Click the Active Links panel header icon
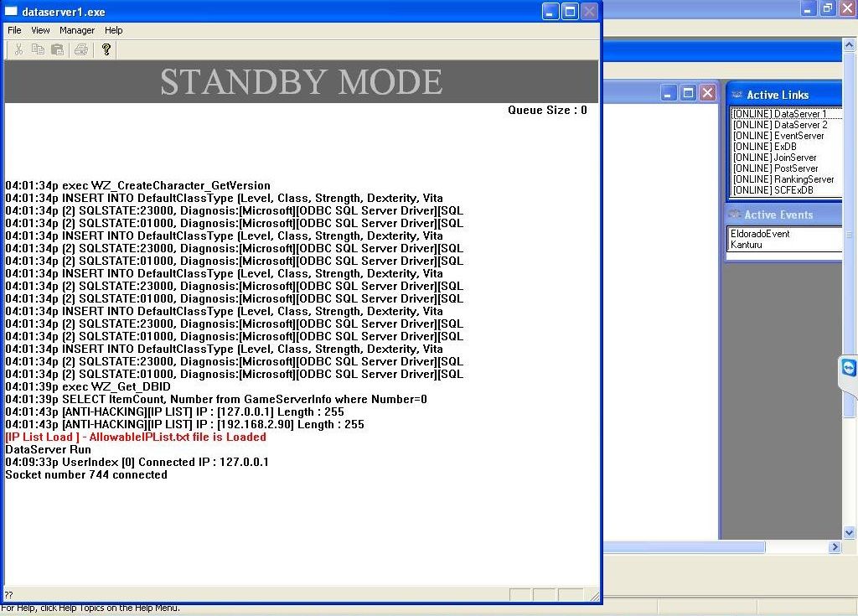The width and height of the screenshot is (858, 616). point(737,95)
